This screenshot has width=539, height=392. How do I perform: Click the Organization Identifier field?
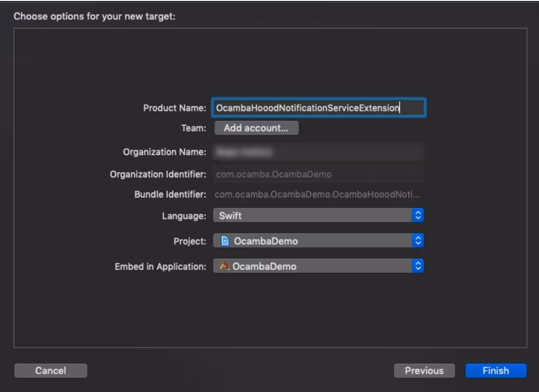[x=318, y=173]
